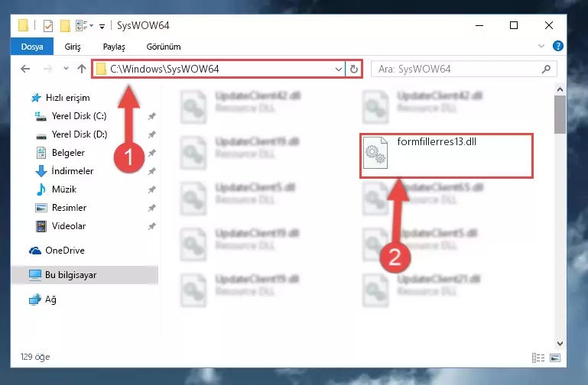The height and width of the screenshot is (385, 588).
Task: Open Resimler folder in sidebar
Action: click(x=61, y=208)
